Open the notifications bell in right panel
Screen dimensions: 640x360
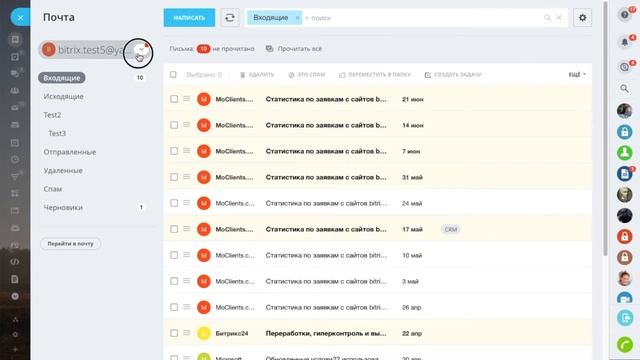624,42
